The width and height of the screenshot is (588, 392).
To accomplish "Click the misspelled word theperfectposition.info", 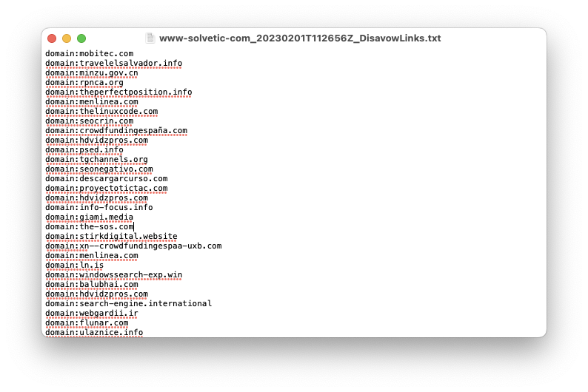I will [x=136, y=92].
